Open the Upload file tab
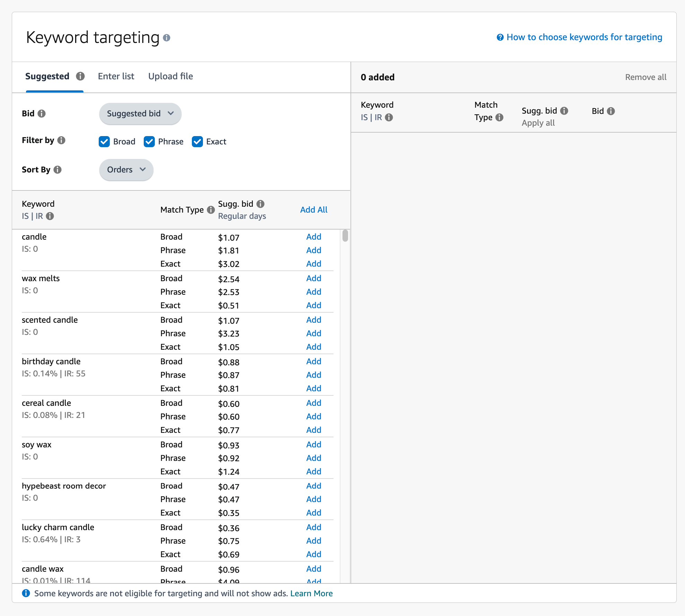Screen dimensions: 685x616 point(170,76)
